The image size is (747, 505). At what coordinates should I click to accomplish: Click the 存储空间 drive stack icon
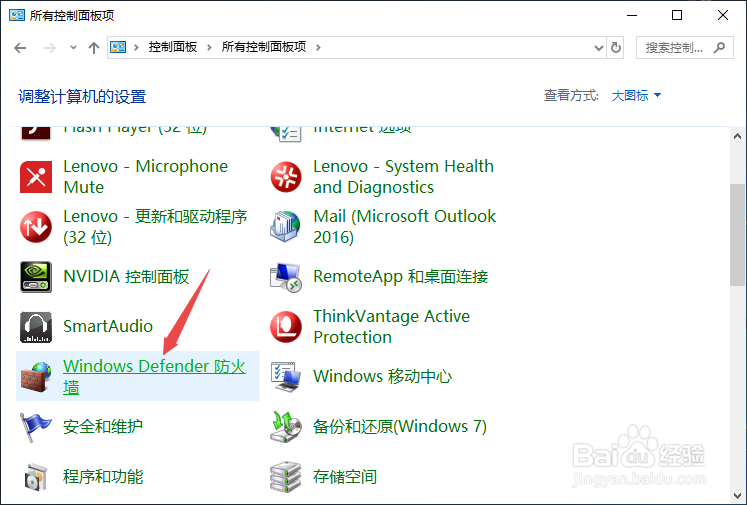(x=286, y=477)
